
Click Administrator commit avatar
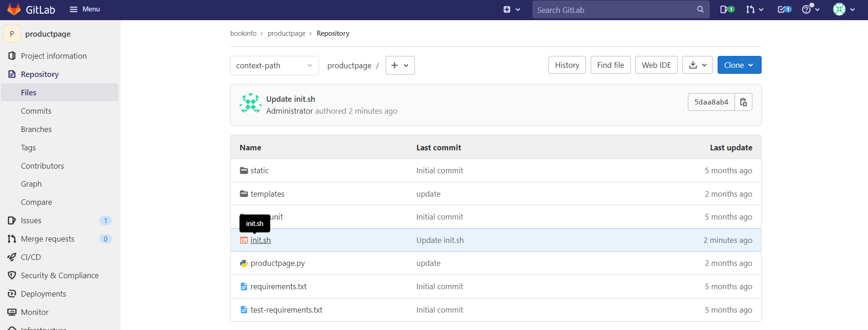click(x=250, y=104)
